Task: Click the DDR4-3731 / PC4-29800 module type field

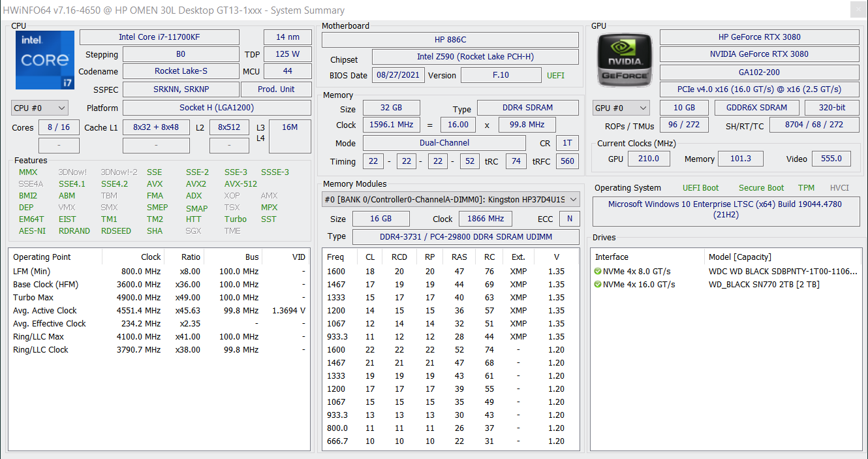Action: pos(466,236)
